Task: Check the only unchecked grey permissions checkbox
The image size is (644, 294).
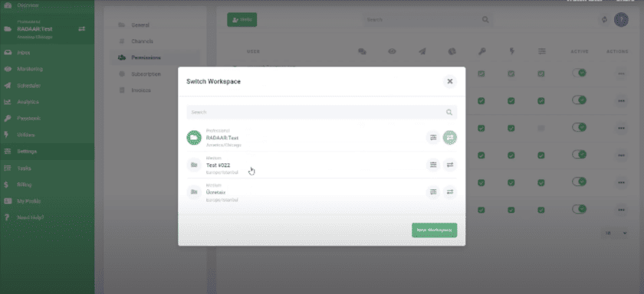Action: [x=541, y=129]
